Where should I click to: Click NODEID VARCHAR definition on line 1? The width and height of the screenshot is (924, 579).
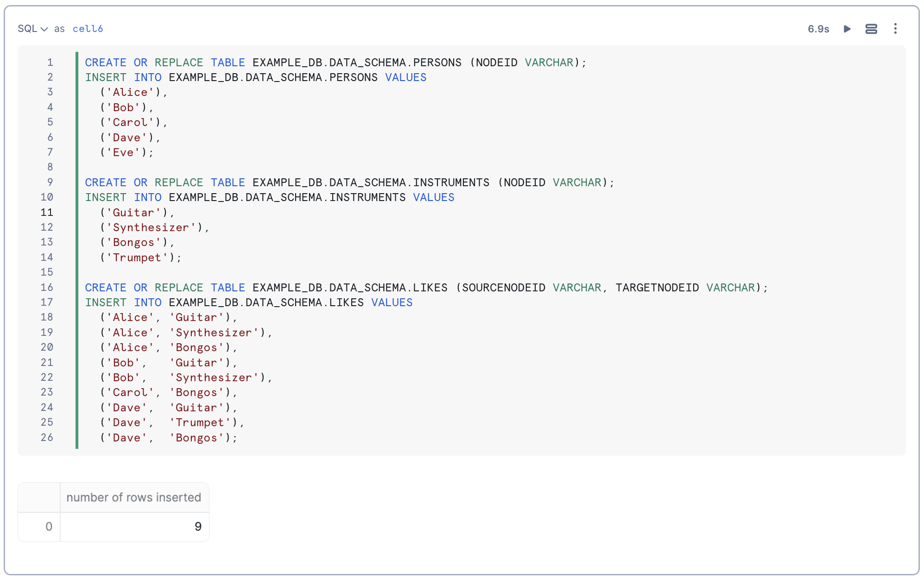click(525, 63)
